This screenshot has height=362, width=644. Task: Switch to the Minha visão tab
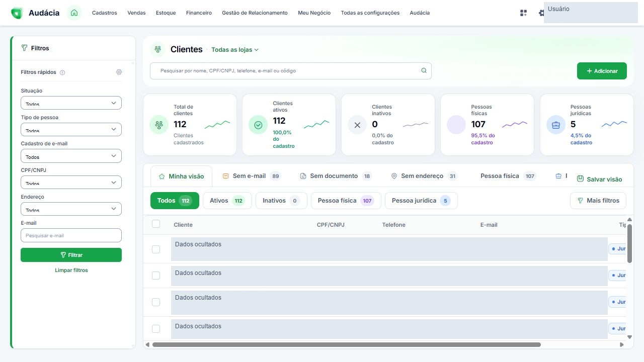tap(182, 176)
